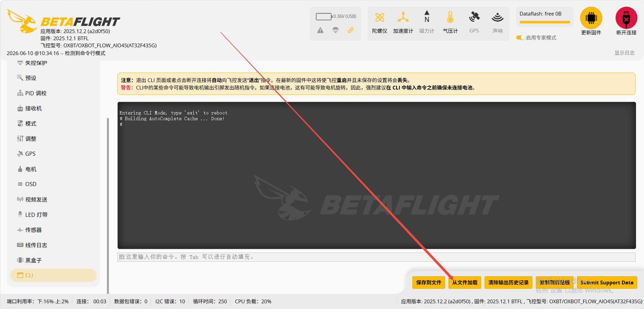
Task: Click the 保存到文件 save to file button
Action: 429,282
